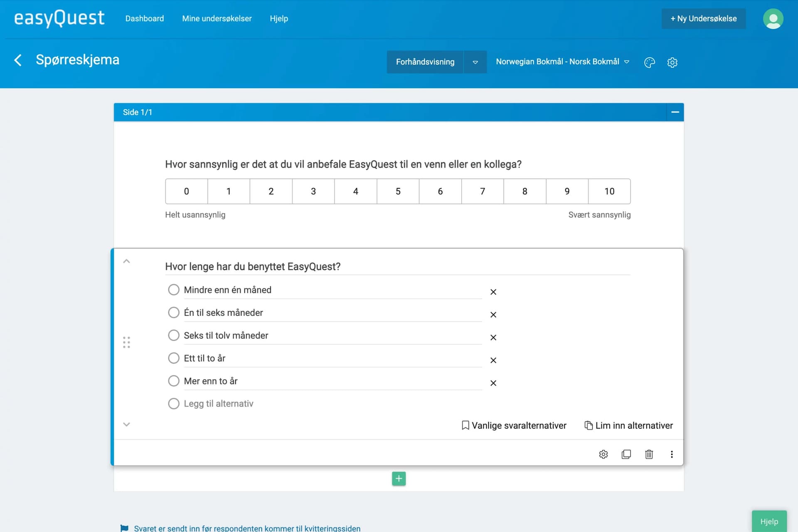Edit the 'Mer enn to år' option text
The width and height of the screenshot is (798, 532).
point(332,381)
